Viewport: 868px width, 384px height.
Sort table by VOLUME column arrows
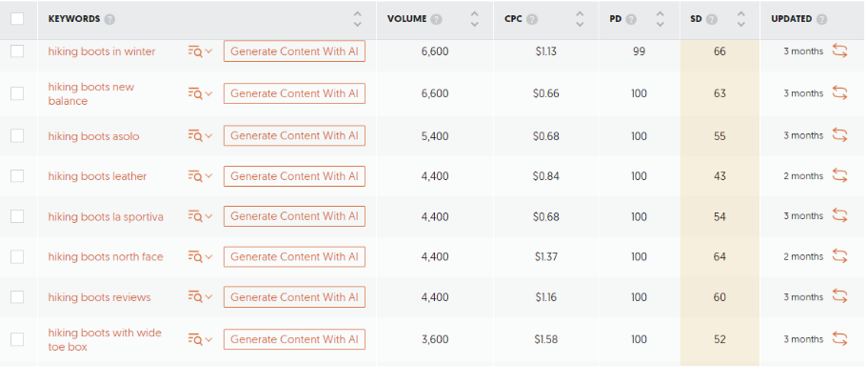pos(474,19)
